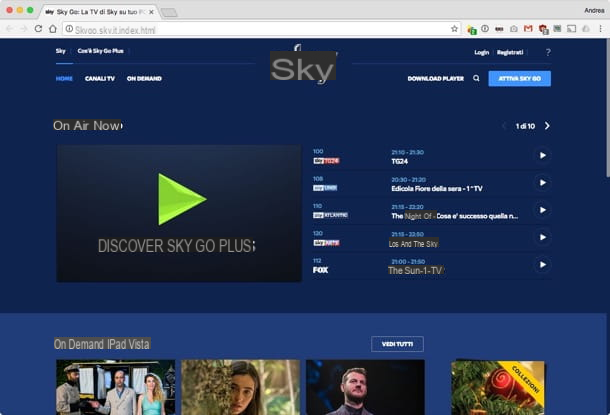Click the back navigation arrow
This screenshot has width=610, height=415.
click(x=10, y=29)
